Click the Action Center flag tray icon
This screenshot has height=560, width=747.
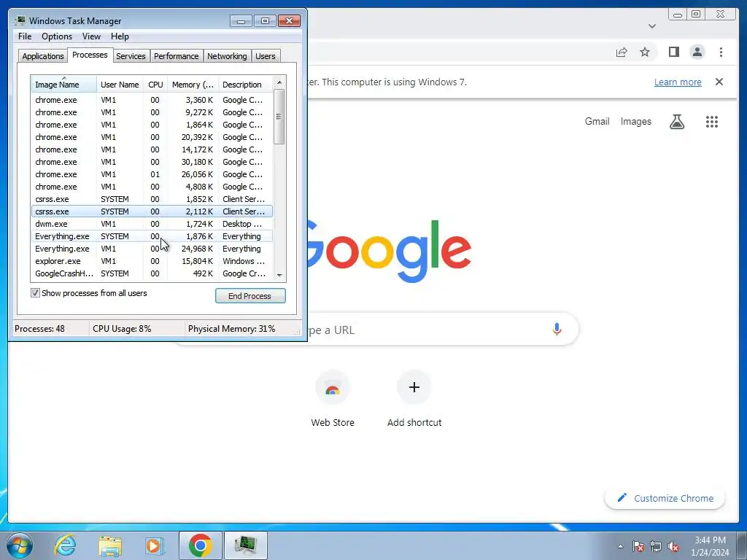pos(638,546)
